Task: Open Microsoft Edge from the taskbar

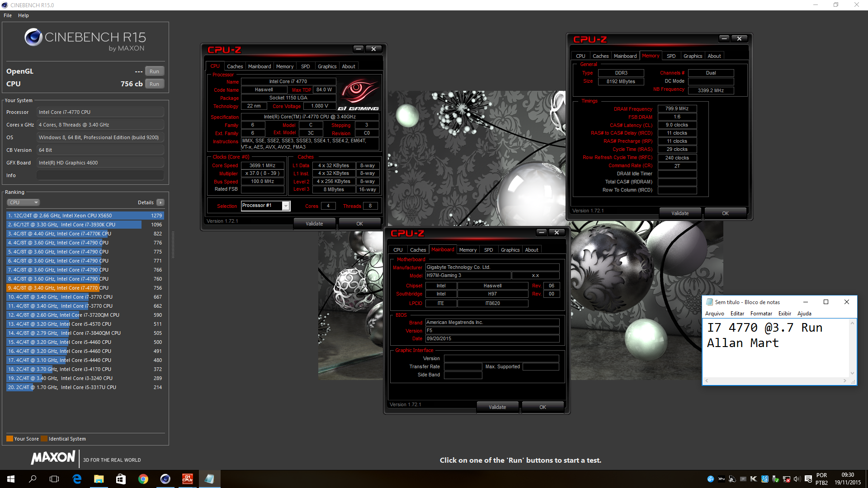Action: coord(77,479)
